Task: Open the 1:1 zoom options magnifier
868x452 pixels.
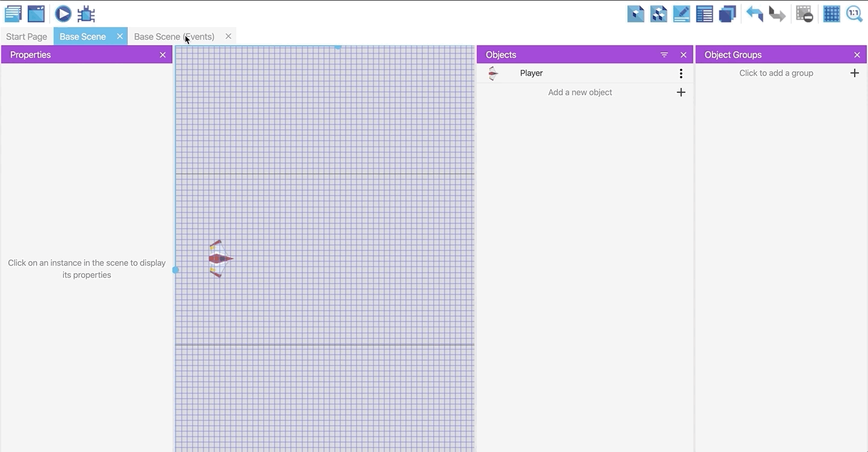Action: [x=854, y=13]
